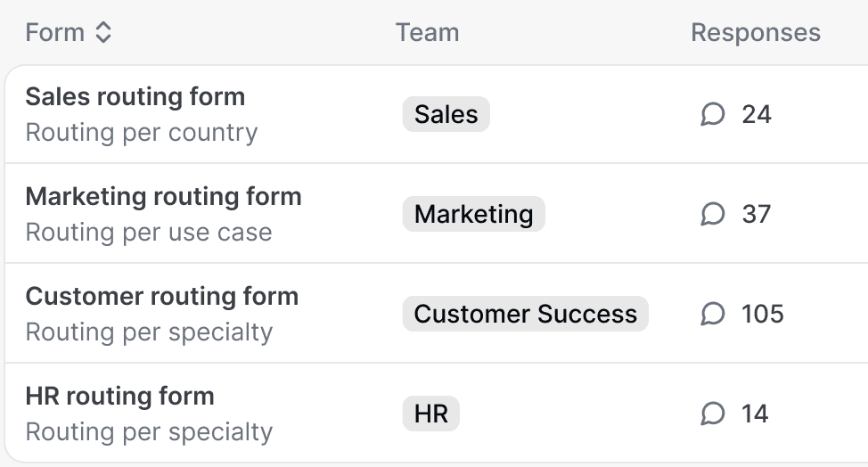Click the Sales form responses comment icon
The height and width of the screenshot is (467, 868).
click(x=713, y=114)
